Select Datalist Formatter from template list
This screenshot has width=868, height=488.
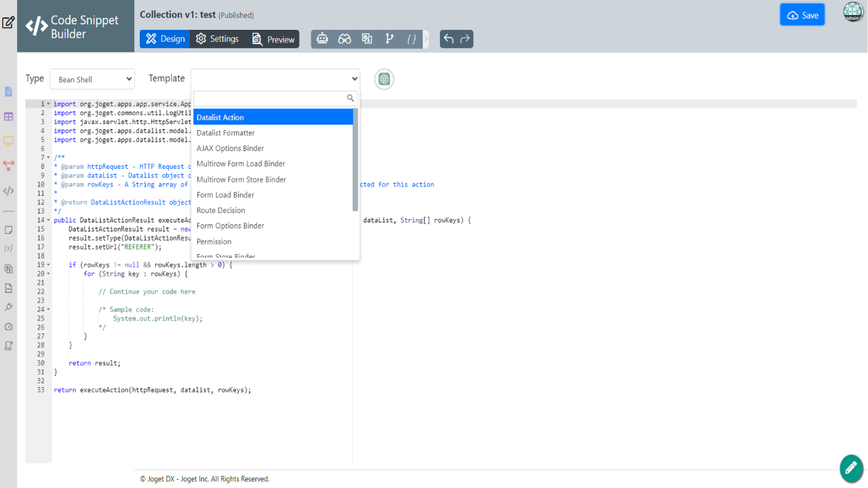[273, 133]
